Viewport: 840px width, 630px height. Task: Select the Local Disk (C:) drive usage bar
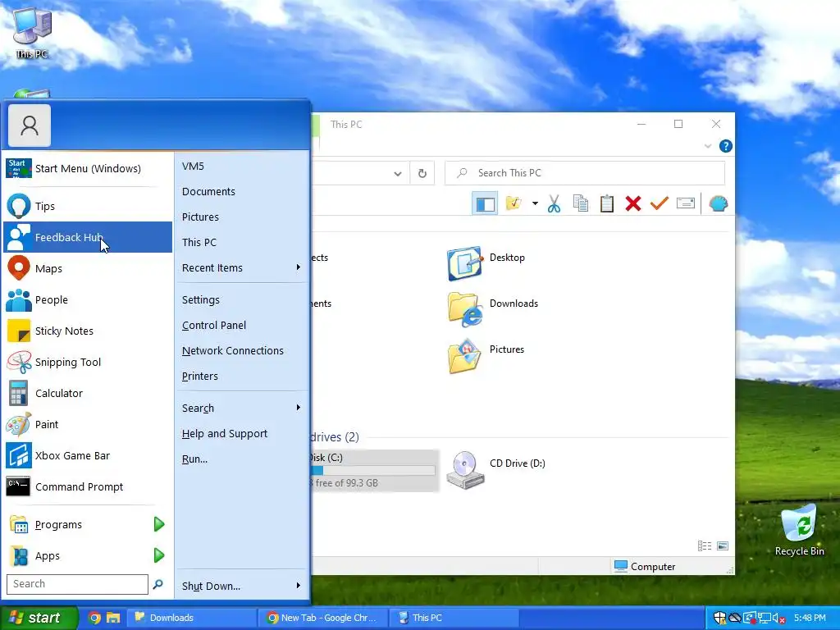point(373,470)
